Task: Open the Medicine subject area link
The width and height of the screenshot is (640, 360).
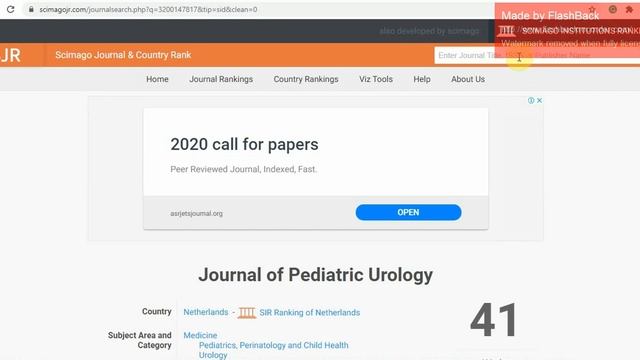Action: point(200,335)
